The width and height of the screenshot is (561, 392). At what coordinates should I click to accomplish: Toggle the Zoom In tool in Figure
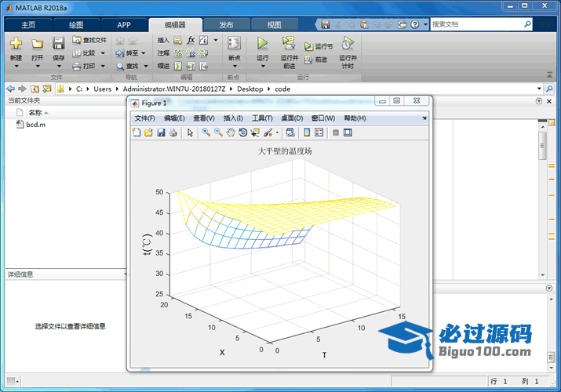point(206,132)
